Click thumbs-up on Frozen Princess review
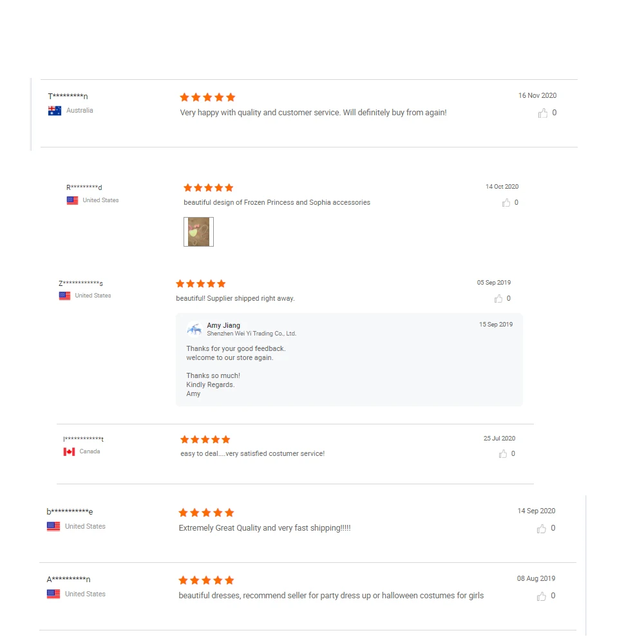Viewport: 644px width, 644px height. click(506, 203)
